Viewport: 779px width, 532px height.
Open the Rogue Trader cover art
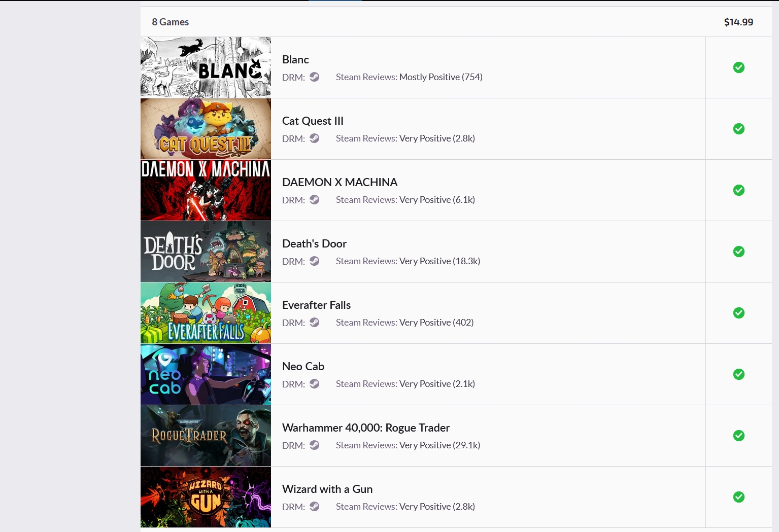click(206, 436)
